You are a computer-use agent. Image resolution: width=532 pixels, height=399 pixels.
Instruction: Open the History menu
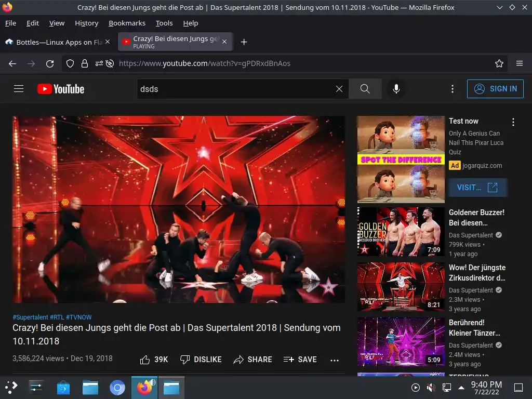click(87, 23)
